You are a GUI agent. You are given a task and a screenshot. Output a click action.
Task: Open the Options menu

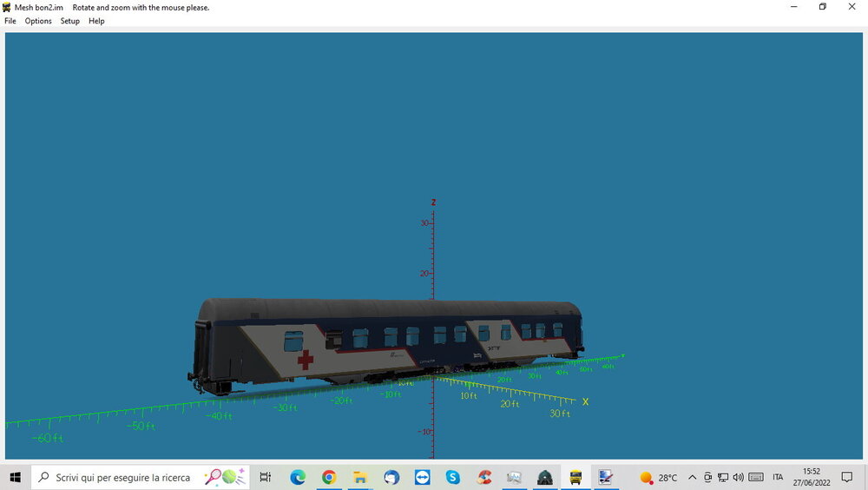click(x=38, y=21)
